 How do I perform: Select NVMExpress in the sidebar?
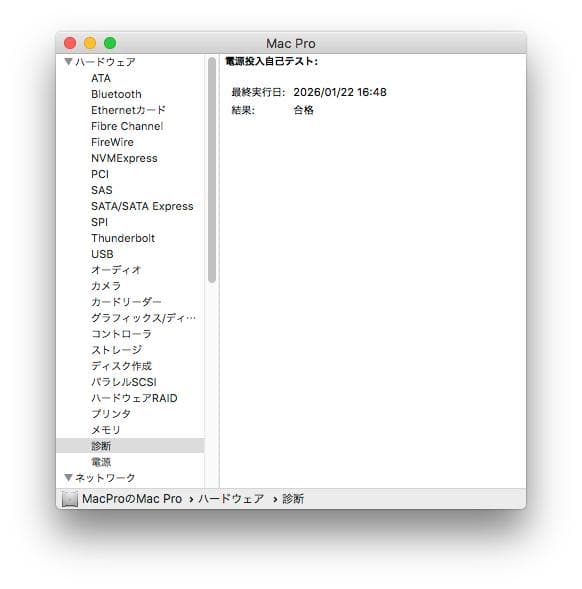pos(124,158)
